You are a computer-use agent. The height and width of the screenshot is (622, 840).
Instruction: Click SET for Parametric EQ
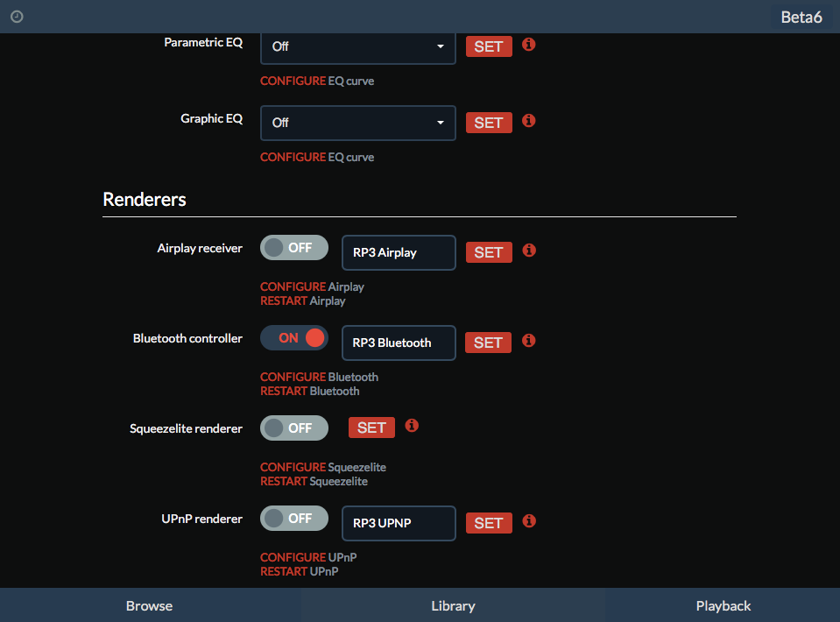(489, 46)
